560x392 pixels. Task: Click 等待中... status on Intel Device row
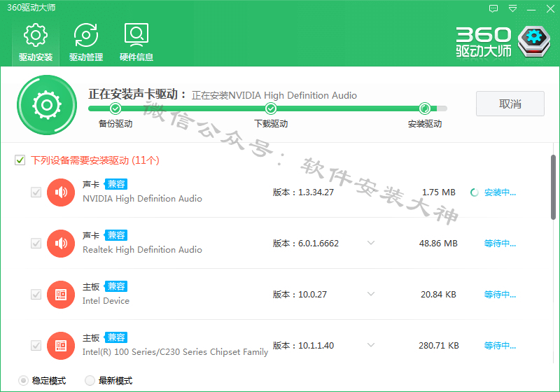coord(500,295)
